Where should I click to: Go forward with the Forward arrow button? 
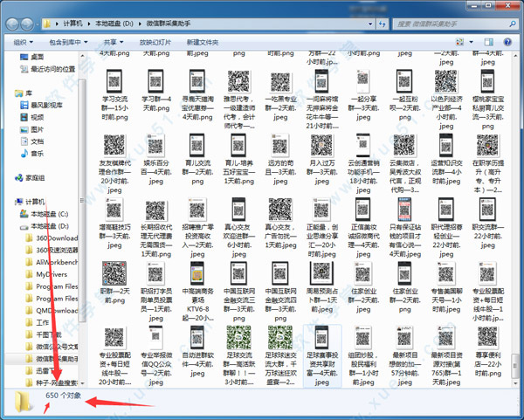coord(27,24)
